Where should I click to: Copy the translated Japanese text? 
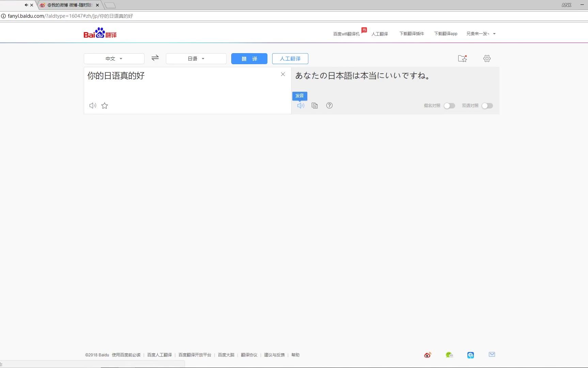[315, 105]
